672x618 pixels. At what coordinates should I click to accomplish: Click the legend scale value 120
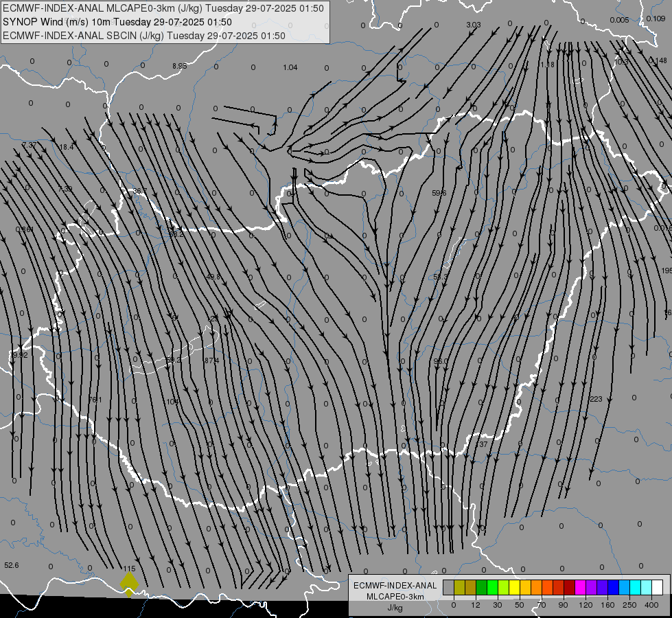pos(586,605)
